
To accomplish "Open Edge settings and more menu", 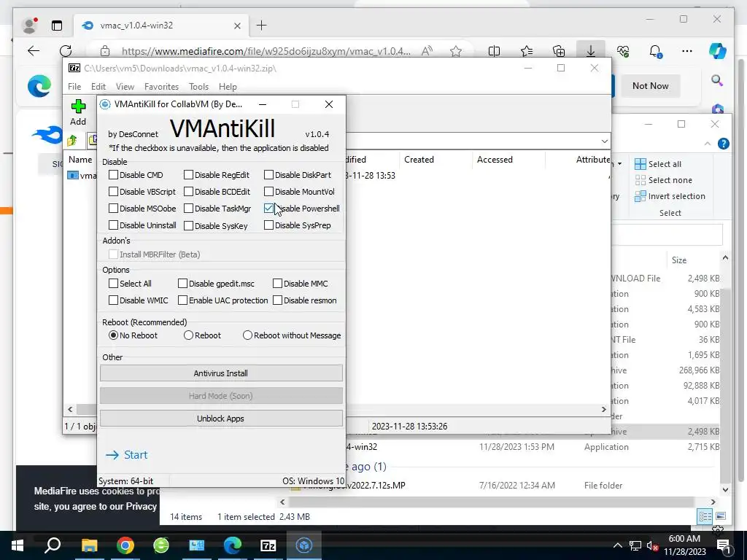I will (687, 51).
